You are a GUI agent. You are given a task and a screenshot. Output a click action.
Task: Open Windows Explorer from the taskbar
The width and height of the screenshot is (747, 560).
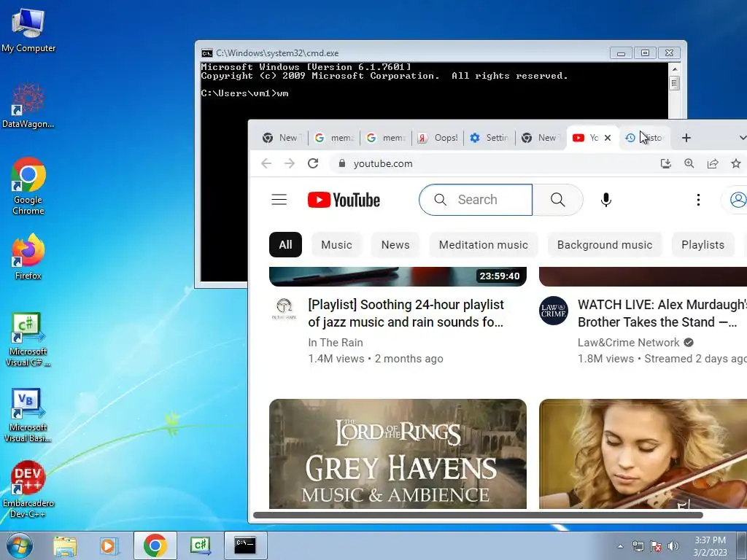[x=65, y=545]
